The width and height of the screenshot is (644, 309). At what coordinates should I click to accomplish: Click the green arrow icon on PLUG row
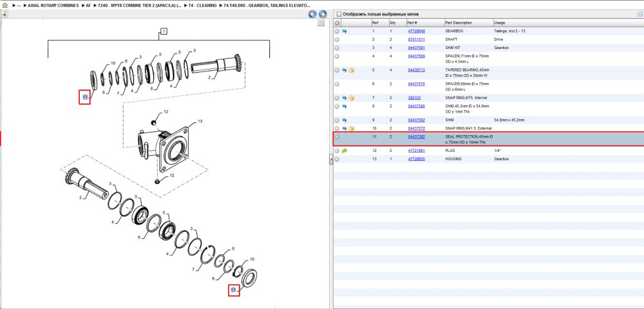tap(344, 151)
